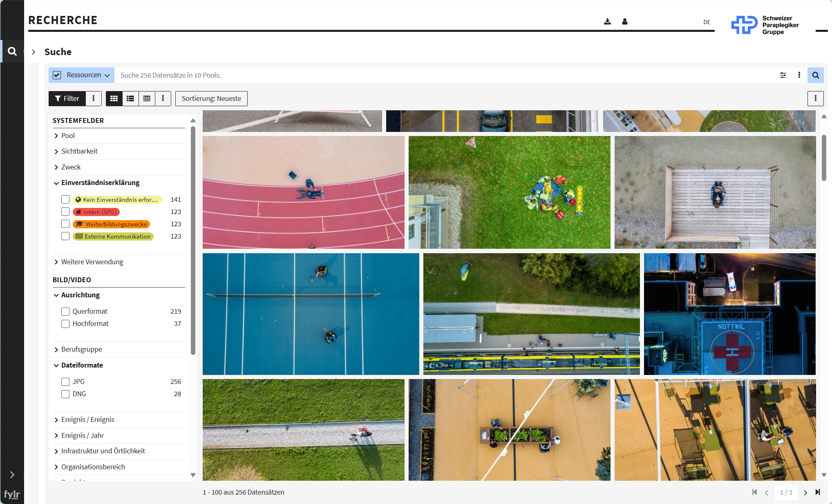The width and height of the screenshot is (832, 504).
Task: Click results scroll-up arrow
Action: [824, 116]
